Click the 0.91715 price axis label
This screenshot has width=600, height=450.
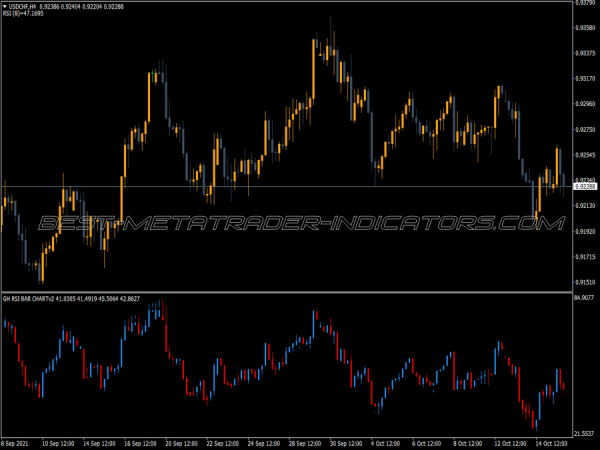coord(585,257)
